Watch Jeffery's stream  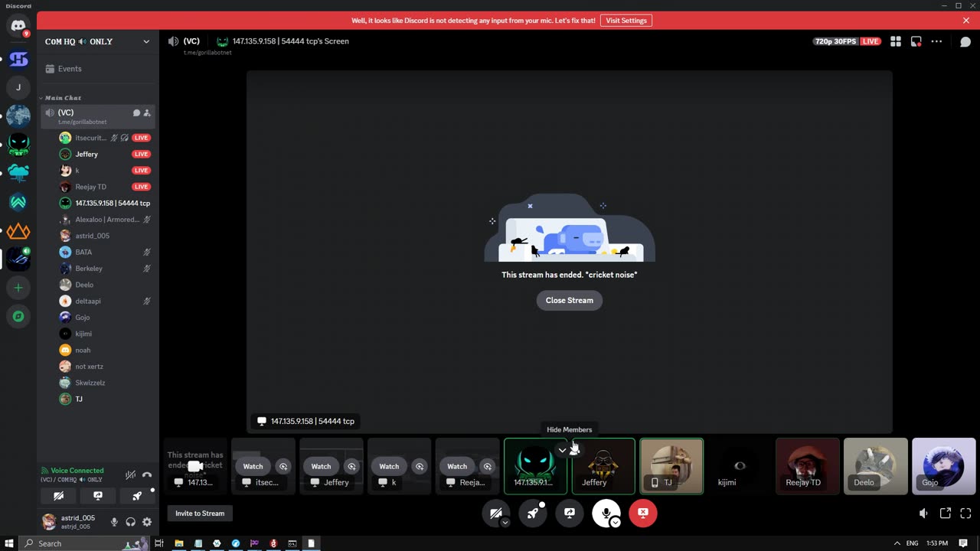click(321, 466)
